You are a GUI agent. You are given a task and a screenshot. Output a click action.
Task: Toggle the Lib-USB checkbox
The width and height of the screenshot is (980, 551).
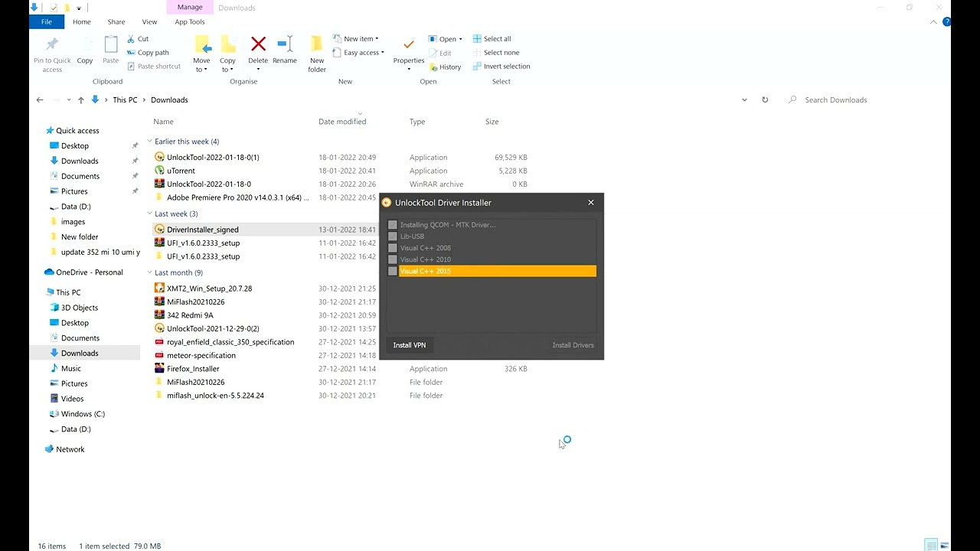(x=392, y=236)
